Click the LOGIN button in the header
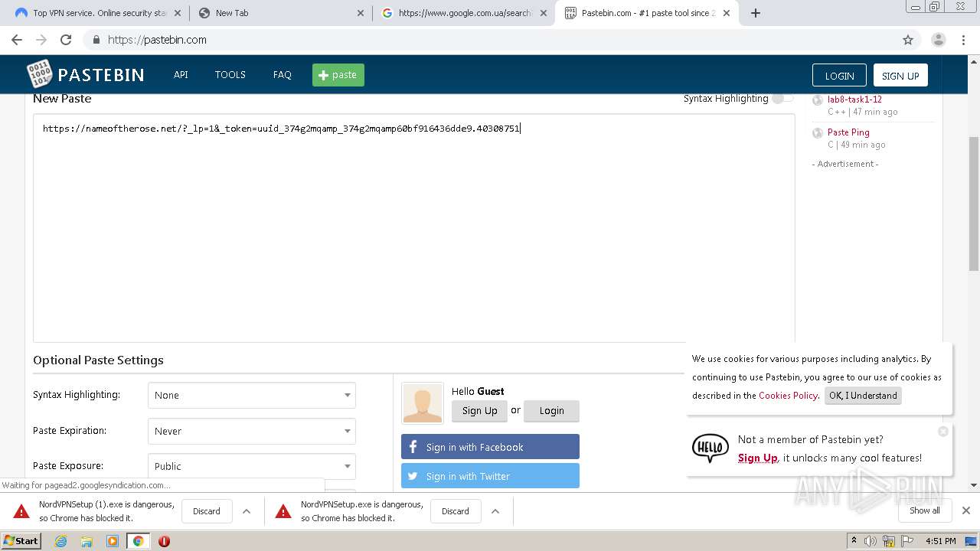This screenshot has width=980, height=551. click(839, 75)
